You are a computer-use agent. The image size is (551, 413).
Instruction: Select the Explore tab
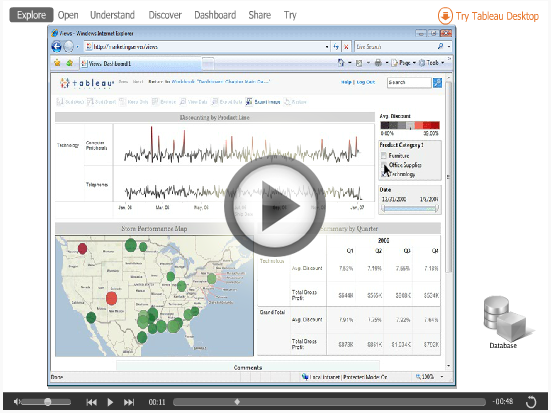point(31,15)
